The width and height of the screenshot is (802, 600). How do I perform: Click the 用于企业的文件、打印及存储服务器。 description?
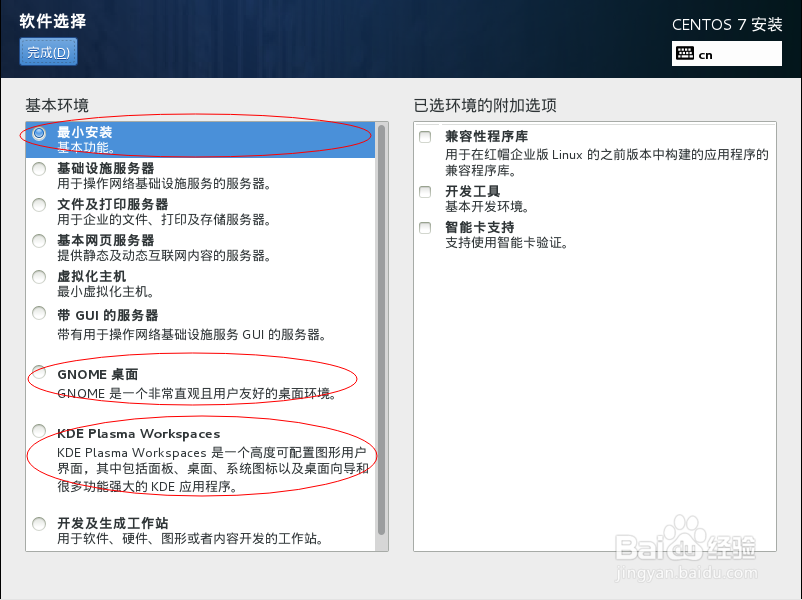tap(164, 219)
